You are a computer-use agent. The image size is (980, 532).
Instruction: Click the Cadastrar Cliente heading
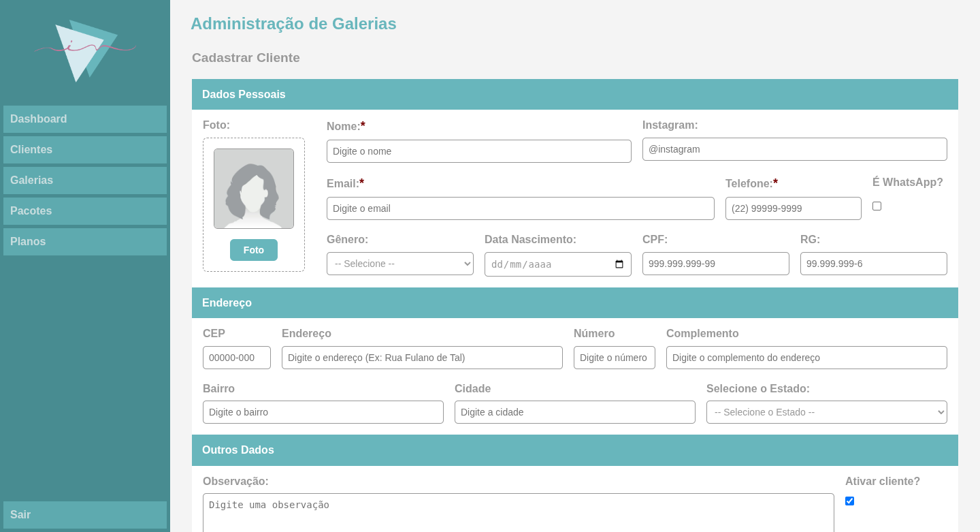pyautogui.click(x=246, y=58)
